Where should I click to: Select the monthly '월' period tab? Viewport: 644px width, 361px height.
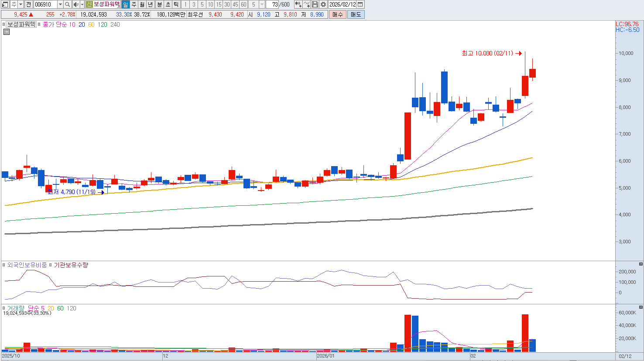click(142, 4)
